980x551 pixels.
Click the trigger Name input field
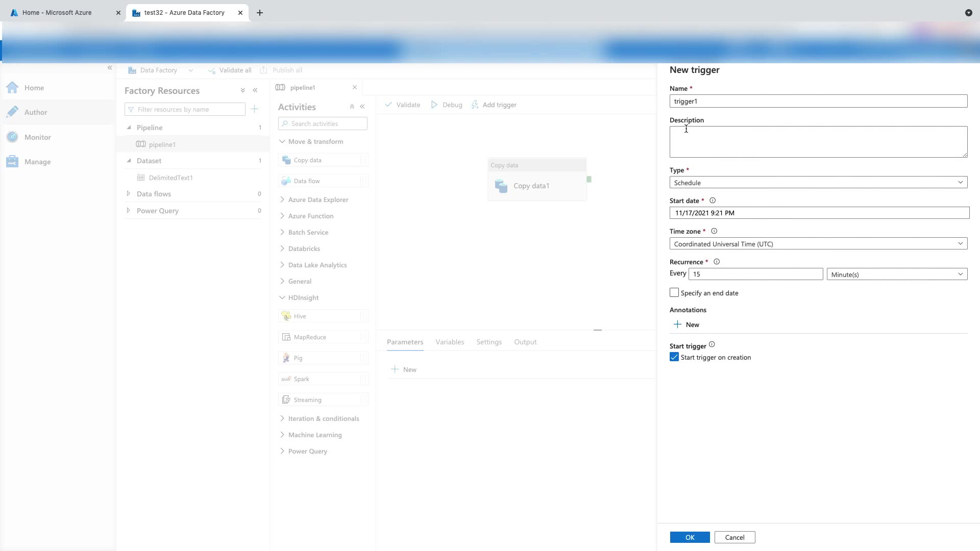[818, 101]
